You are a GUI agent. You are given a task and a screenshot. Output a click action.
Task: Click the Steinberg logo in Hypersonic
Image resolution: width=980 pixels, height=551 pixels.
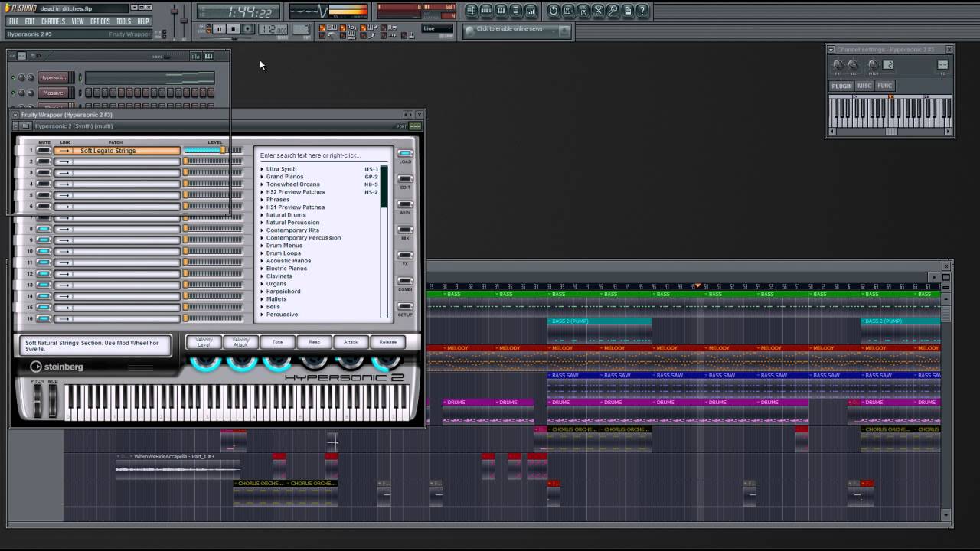[x=56, y=367]
